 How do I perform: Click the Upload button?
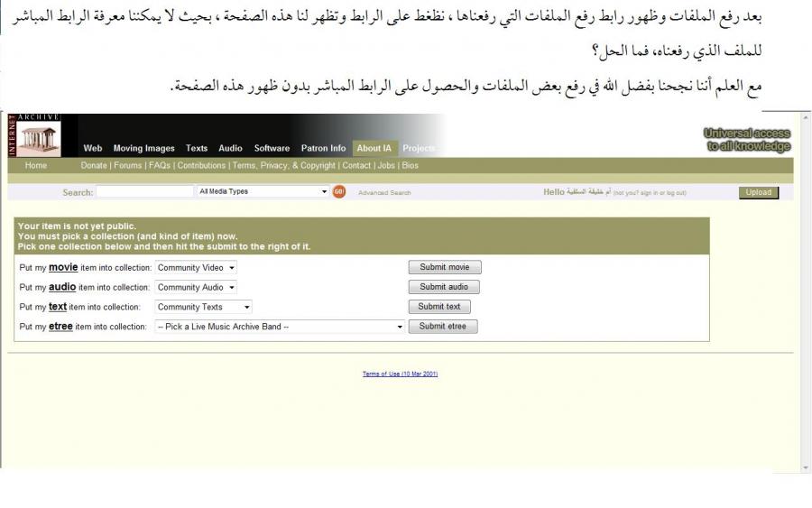[x=758, y=192]
